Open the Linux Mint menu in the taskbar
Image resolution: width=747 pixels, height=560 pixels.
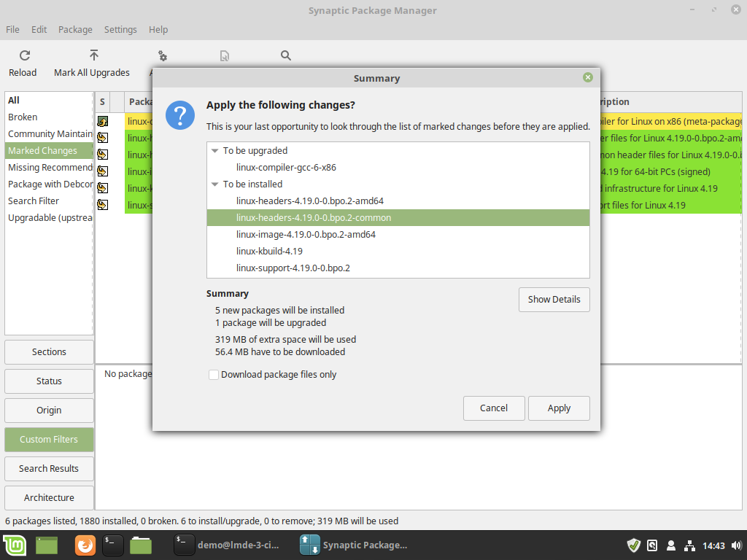pyautogui.click(x=15, y=545)
